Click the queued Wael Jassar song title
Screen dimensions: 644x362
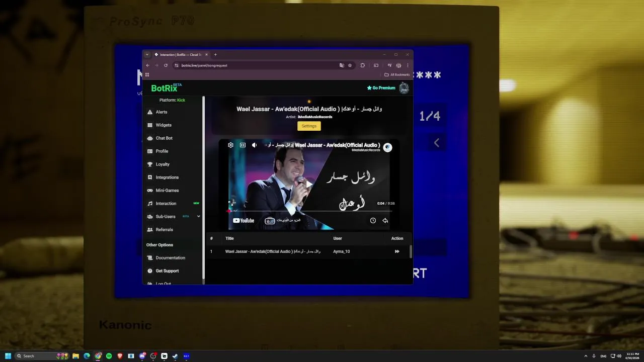pos(273,251)
